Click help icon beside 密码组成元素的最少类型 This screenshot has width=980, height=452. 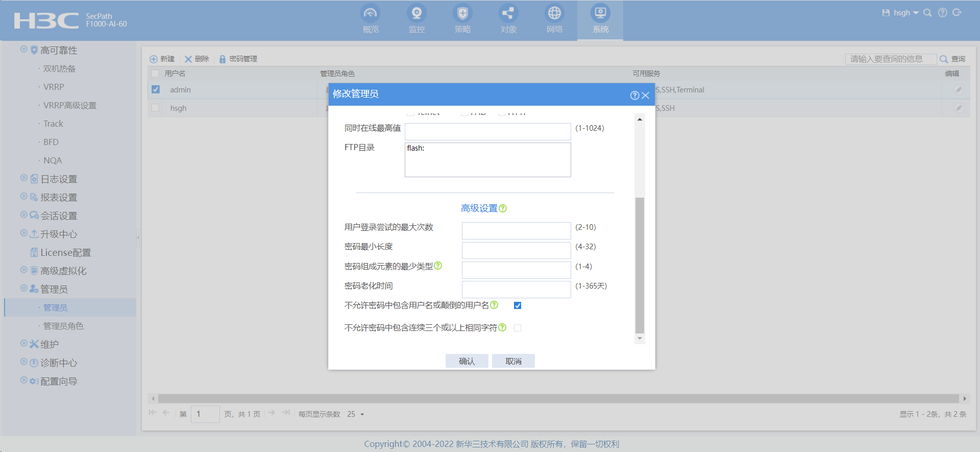(438, 266)
